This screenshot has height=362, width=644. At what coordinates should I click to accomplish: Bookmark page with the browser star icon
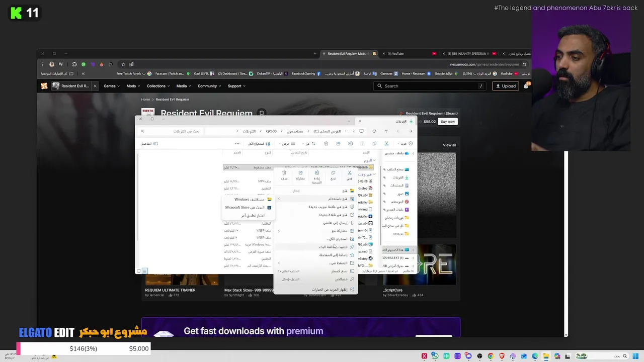coord(123,64)
